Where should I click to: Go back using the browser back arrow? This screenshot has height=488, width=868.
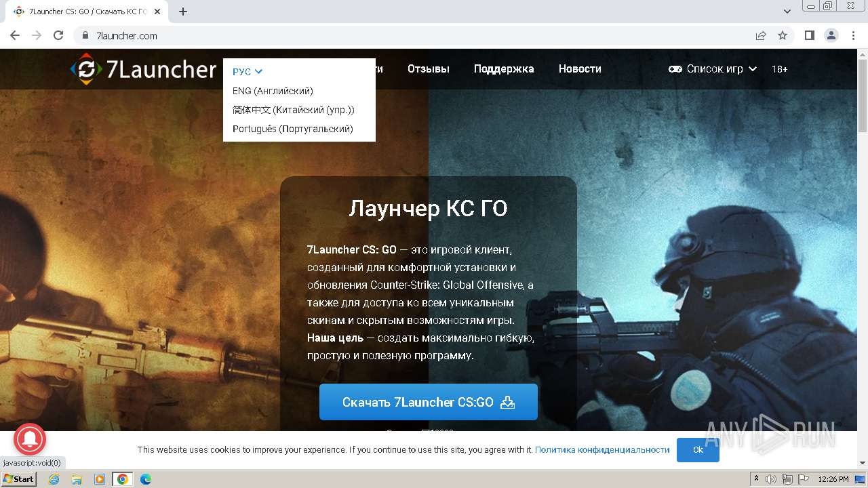[15, 35]
